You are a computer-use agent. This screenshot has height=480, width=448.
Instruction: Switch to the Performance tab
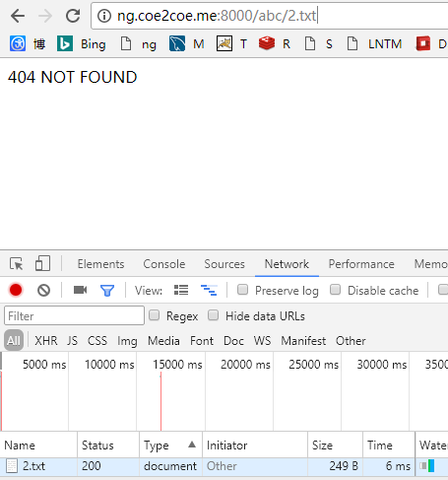(x=361, y=264)
